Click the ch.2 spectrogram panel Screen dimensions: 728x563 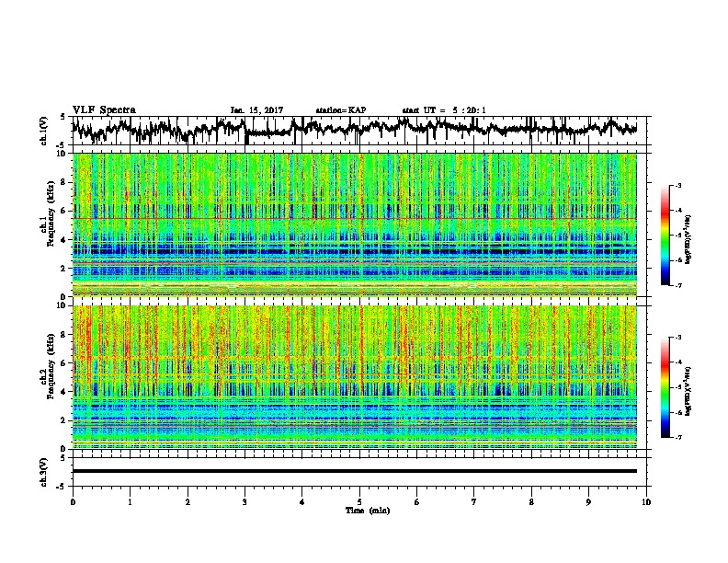coord(354,377)
